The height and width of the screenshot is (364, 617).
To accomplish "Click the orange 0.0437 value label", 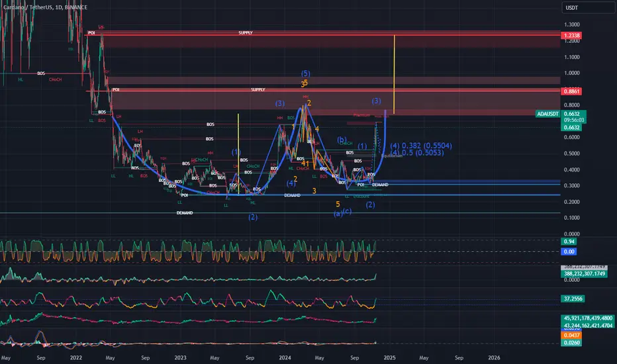I will coord(571,336).
